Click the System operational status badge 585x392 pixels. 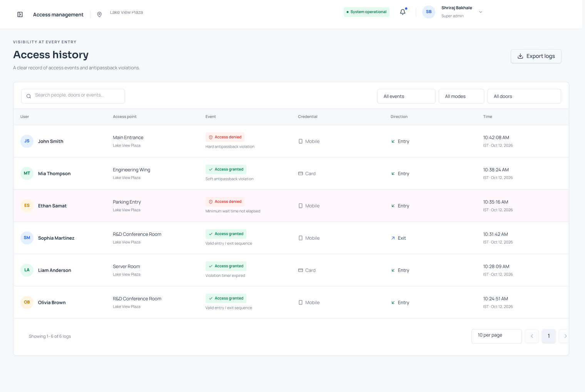coord(366,12)
